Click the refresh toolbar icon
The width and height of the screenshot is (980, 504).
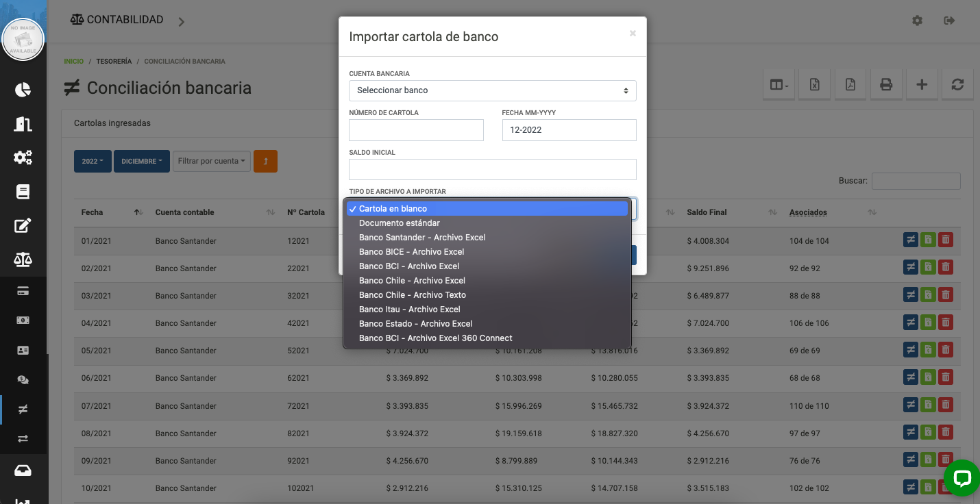pos(957,85)
